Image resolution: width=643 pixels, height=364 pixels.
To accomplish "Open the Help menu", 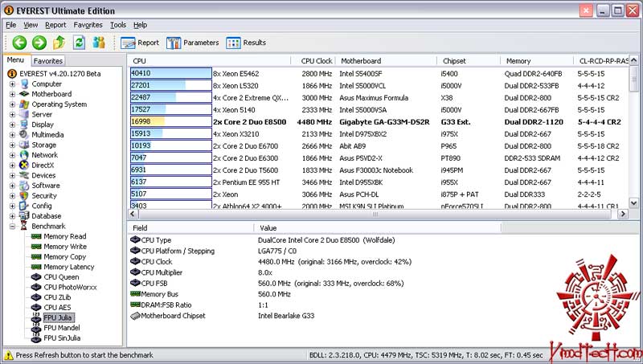I will pos(140,25).
